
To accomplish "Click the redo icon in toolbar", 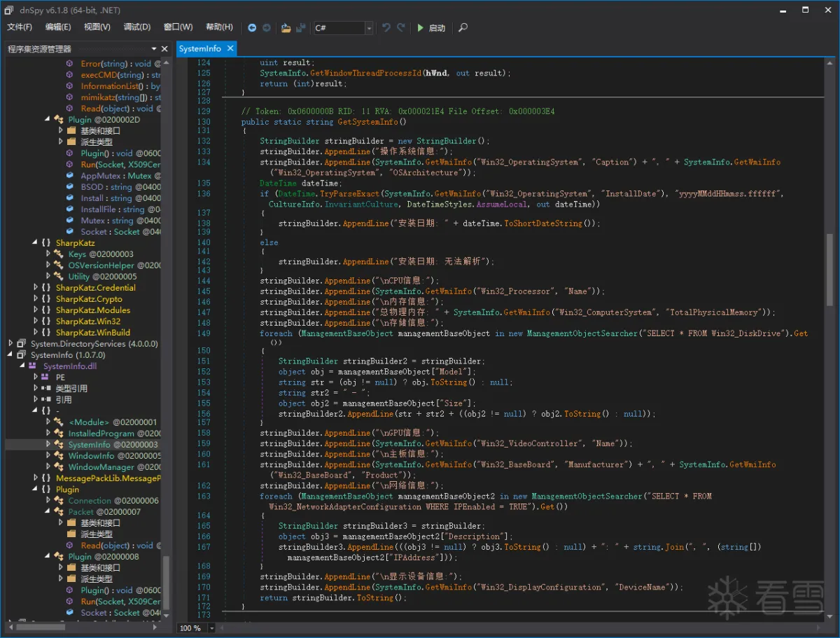I will (x=401, y=28).
